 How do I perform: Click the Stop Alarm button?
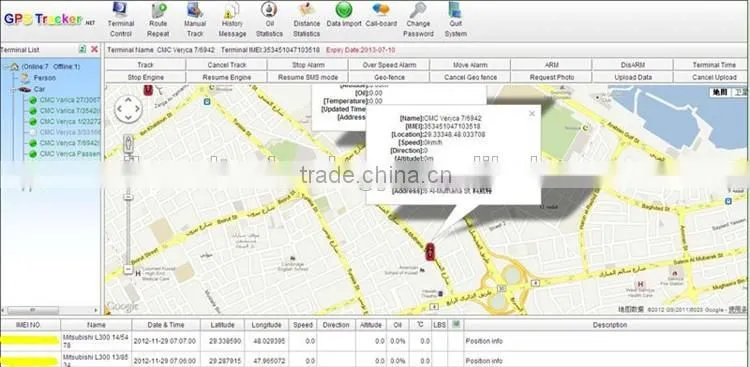click(308, 65)
